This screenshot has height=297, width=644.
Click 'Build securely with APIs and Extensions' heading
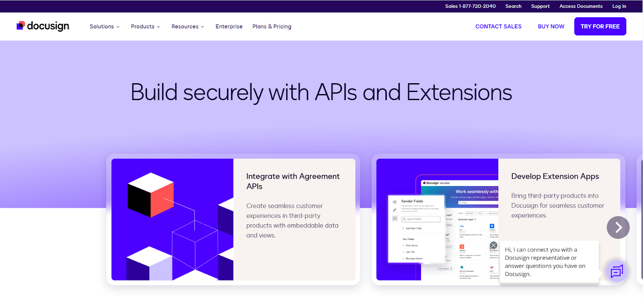click(x=321, y=92)
